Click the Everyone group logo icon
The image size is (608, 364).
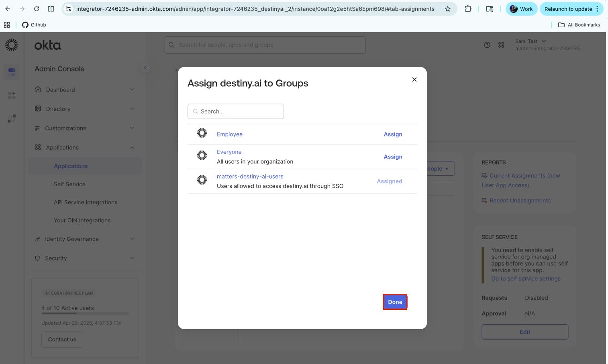202,155
